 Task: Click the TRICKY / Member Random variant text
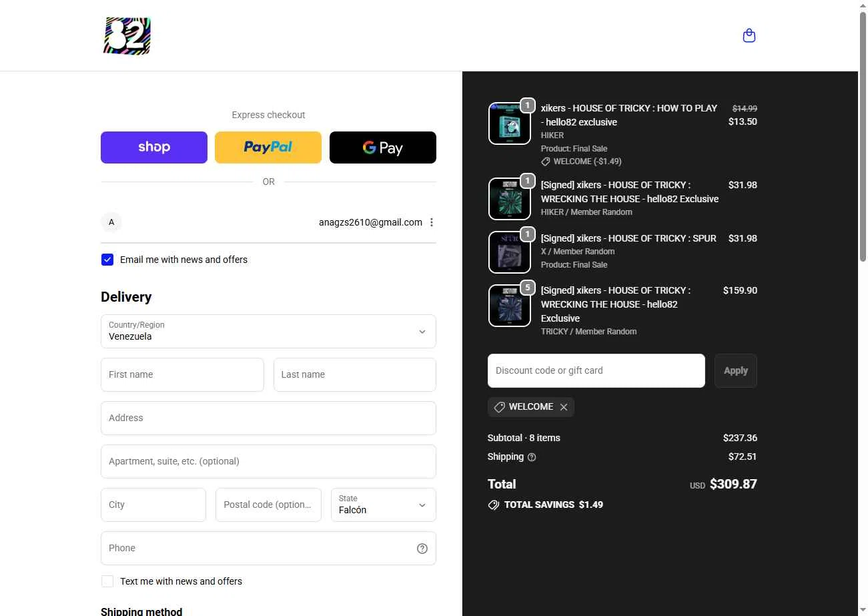(x=588, y=332)
